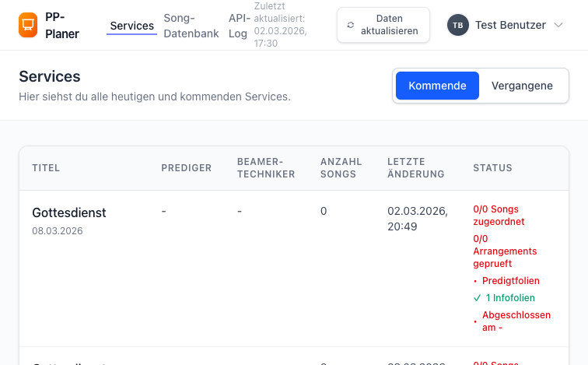
Task: Open the Test Benutzer user menu
Action: tap(509, 25)
